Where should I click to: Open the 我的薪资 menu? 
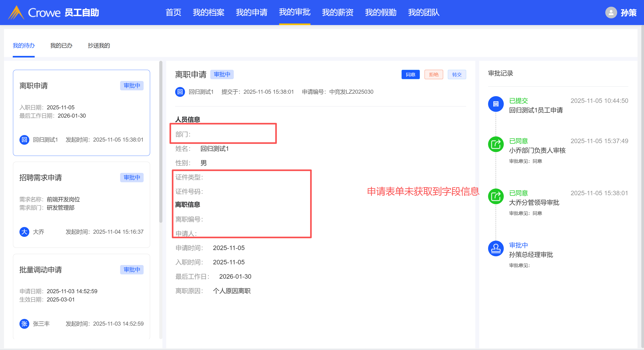pyautogui.click(x=338, y=13)
